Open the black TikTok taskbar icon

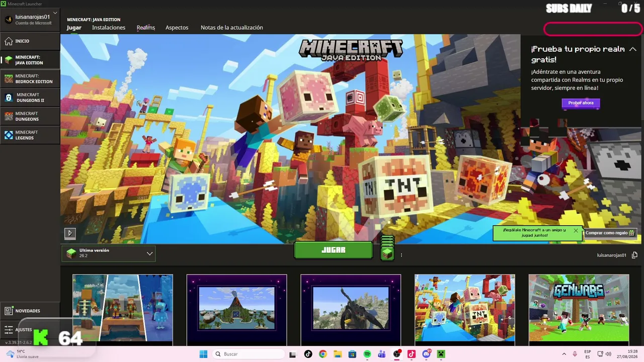point(308,354)
